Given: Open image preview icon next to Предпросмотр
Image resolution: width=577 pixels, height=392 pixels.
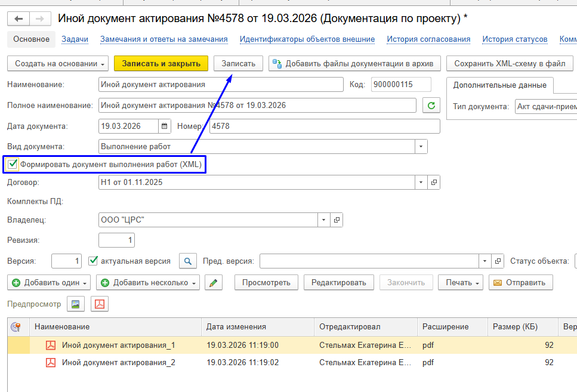Looking at the screenshot, I should 76,304.
